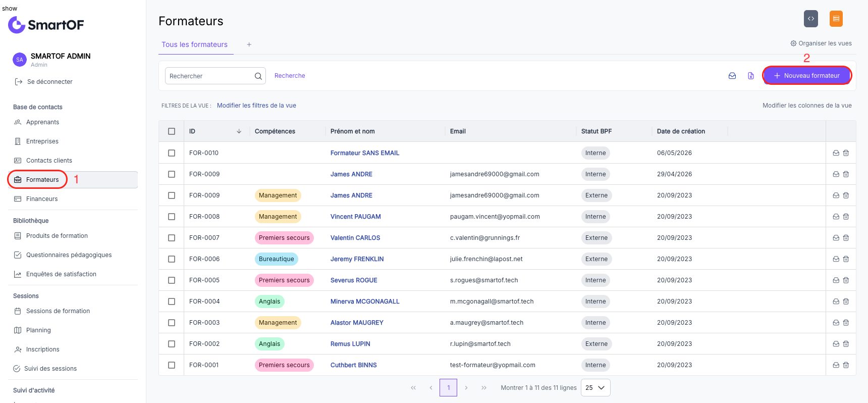Click mail icon for Severus ROGUE row
Screen dimensions: 868x403
836,280
